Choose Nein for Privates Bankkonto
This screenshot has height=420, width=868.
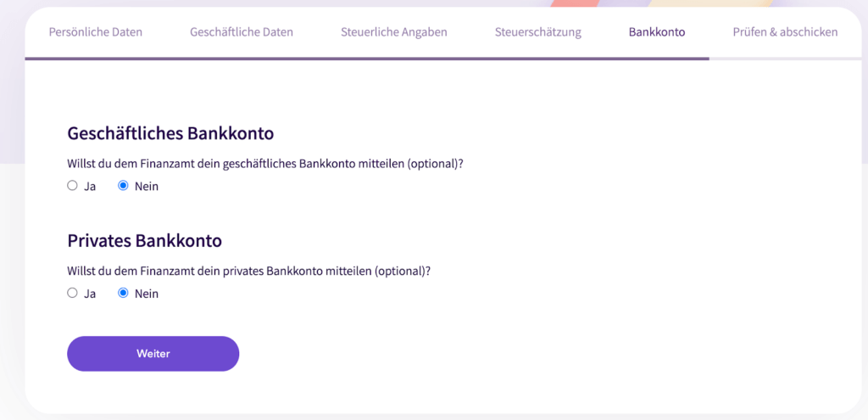point(124,293)
